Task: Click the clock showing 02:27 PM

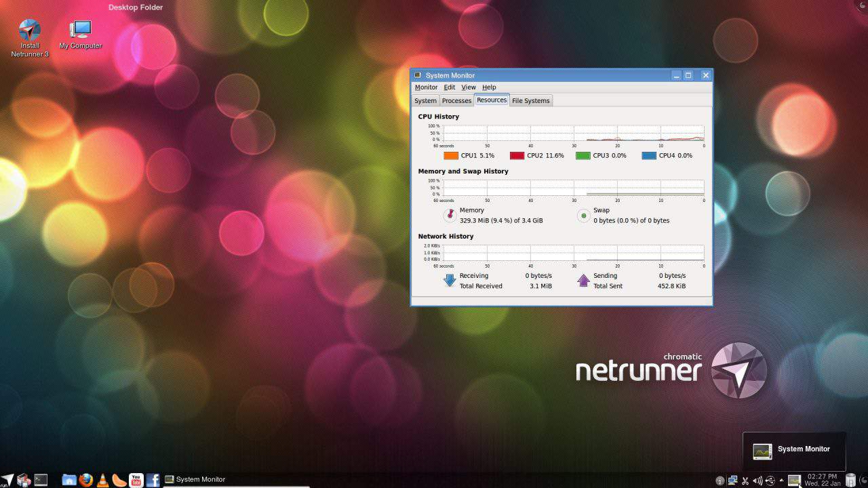Action: [x=822, y=479]
